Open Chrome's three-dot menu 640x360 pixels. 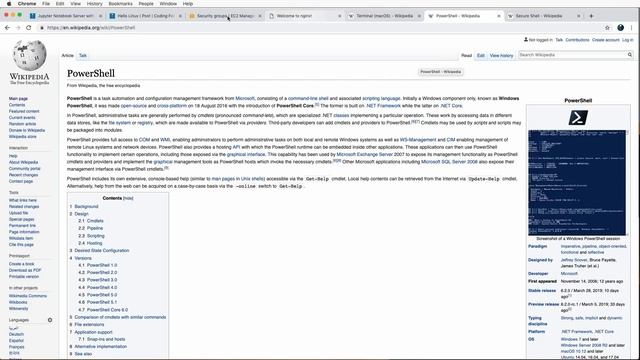pyautogui.click(x=631, y=28)
